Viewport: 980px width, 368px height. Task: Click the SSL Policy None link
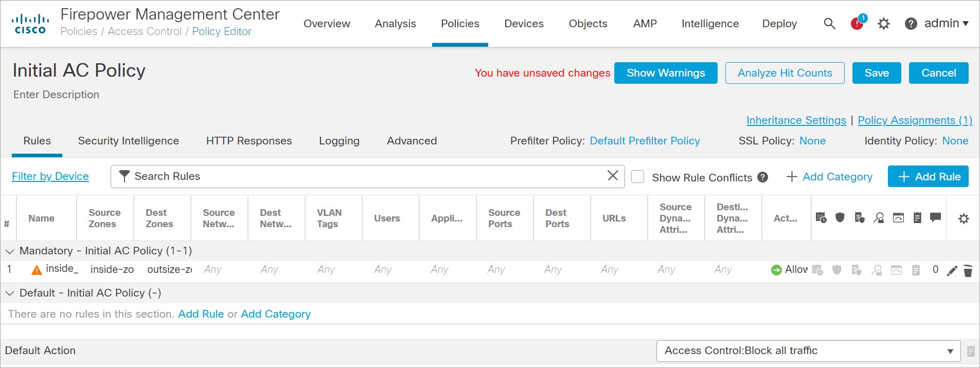[812, 141]
